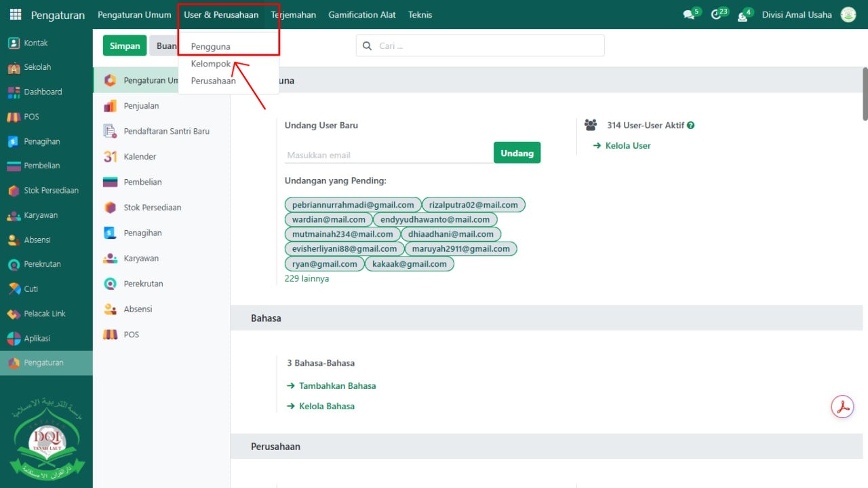Click help icon beside User-User Aktif
This screenshot has height=488, width=868.
(690, 126)
